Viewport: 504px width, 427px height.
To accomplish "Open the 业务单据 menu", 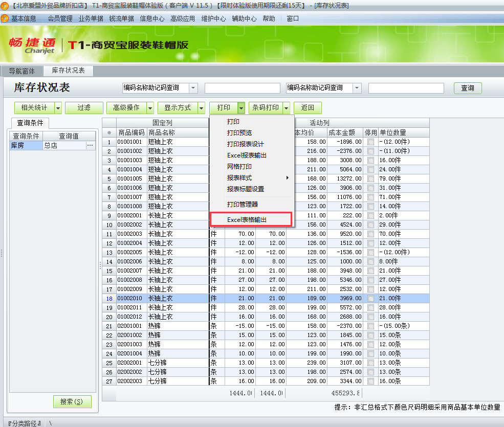I will 90,18.
